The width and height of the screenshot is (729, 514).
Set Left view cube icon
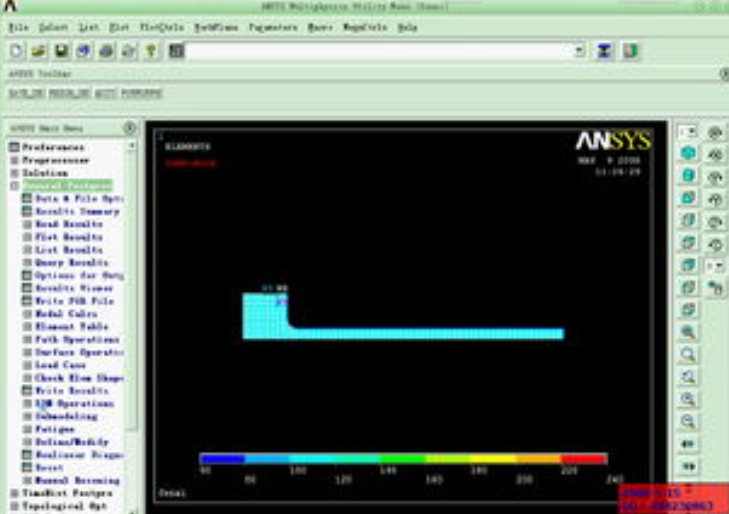click(688, 287)
